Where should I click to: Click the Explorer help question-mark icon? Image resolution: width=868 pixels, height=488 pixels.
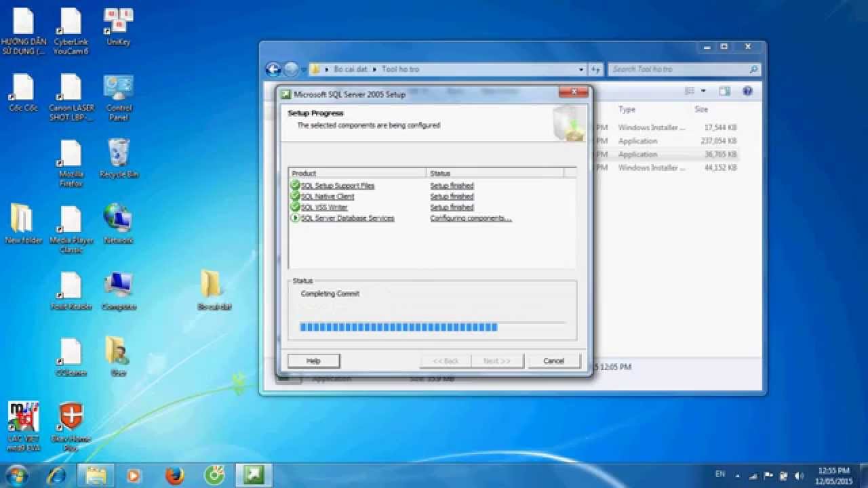point(747,91)
